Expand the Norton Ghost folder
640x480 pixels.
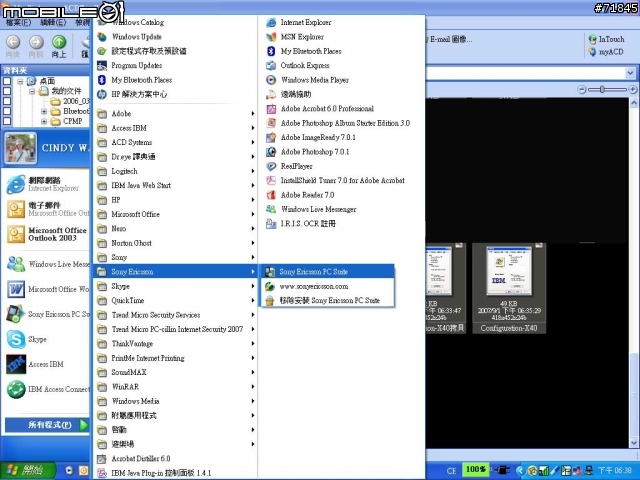coord(176,243)
